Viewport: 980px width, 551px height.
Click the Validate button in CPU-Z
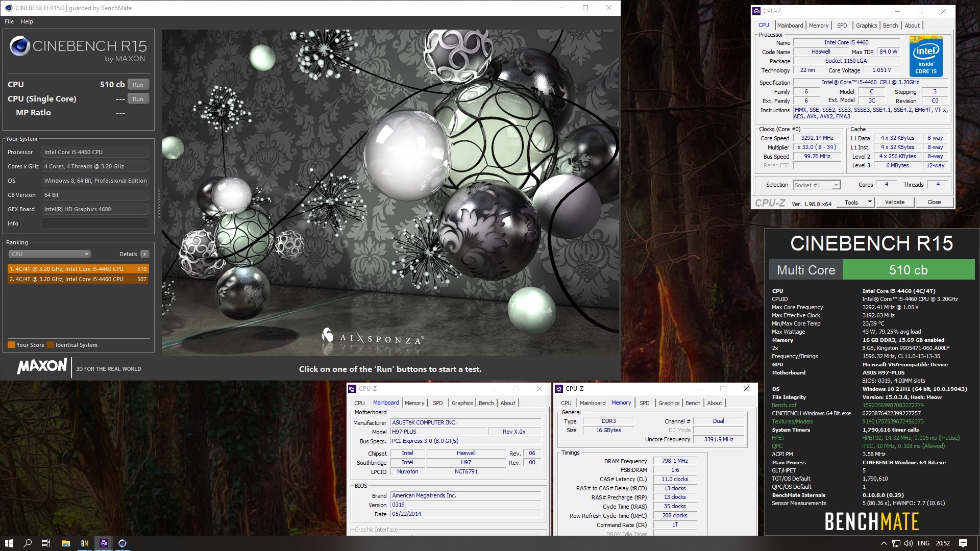(895, 203)
